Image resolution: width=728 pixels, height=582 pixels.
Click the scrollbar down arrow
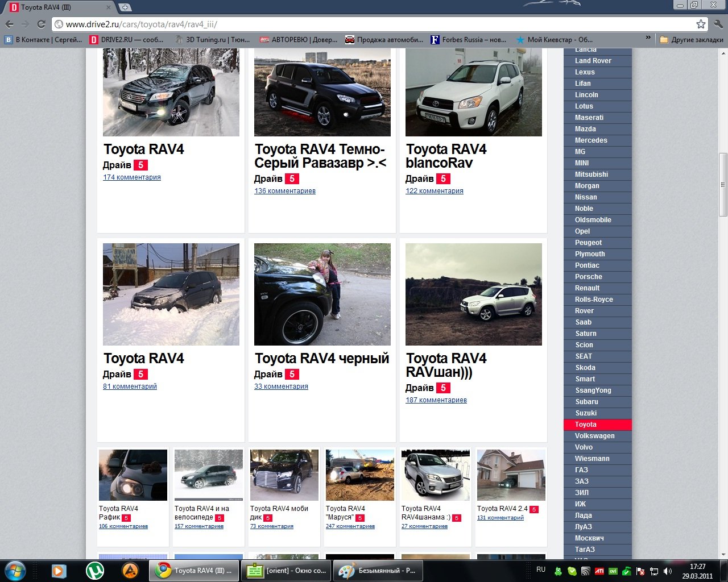point(723,554)
